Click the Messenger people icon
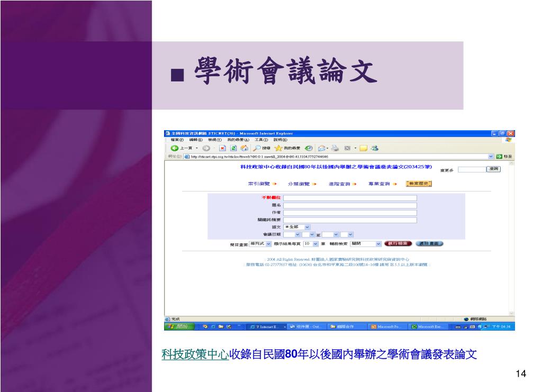This screenshot has height=392, width=542. coord(374,148)
